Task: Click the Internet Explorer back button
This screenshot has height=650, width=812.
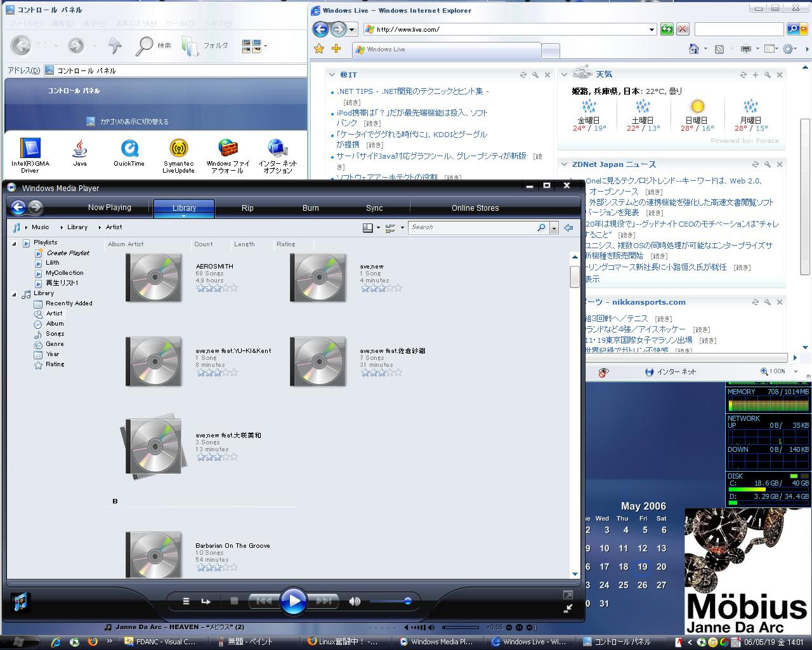Action: coord(321,29)
